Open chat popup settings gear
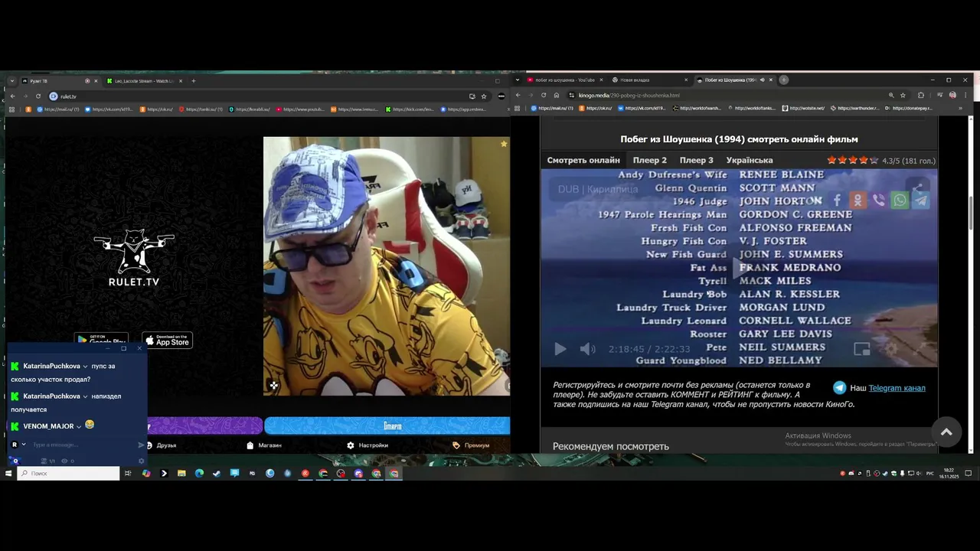The image size is (980, 551). point(141,461)
